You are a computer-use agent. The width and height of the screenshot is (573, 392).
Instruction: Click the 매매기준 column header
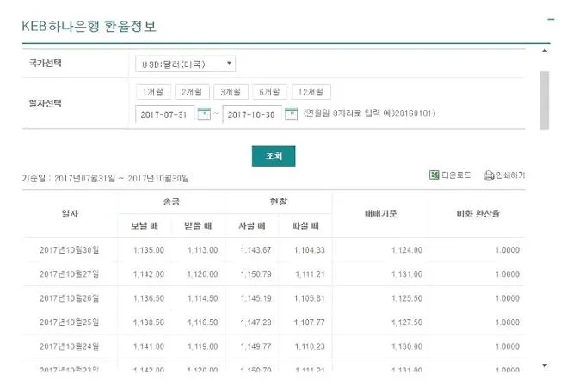[x=381, y=213]
